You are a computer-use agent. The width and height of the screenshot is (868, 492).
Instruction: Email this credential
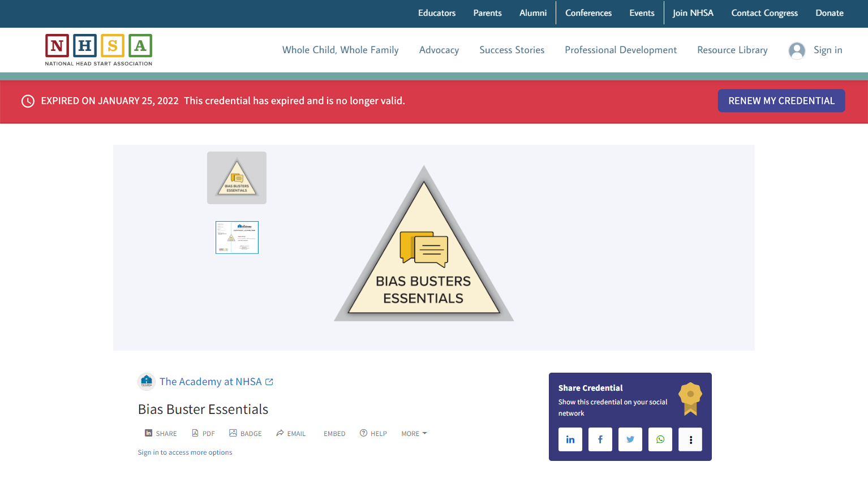tap(290, 433)
